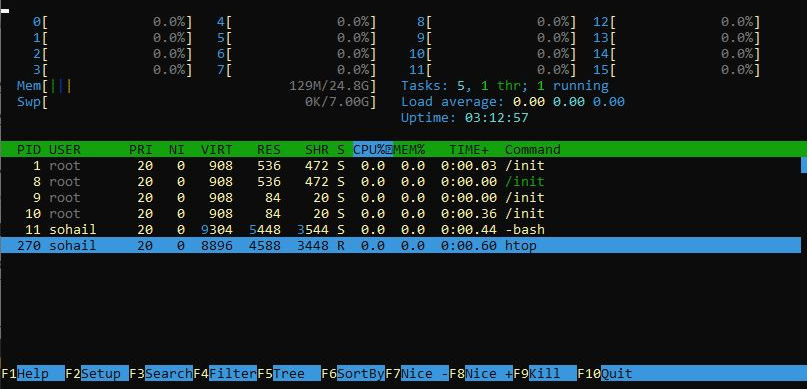Click F7 Nice - to lower priority

[x=417, y=374]
